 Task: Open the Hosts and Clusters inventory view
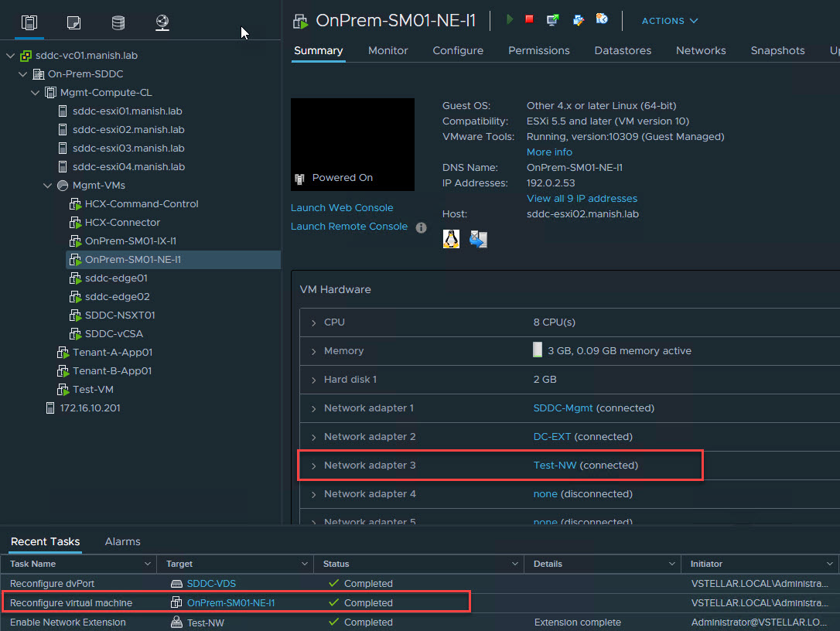tap(29, 22)
